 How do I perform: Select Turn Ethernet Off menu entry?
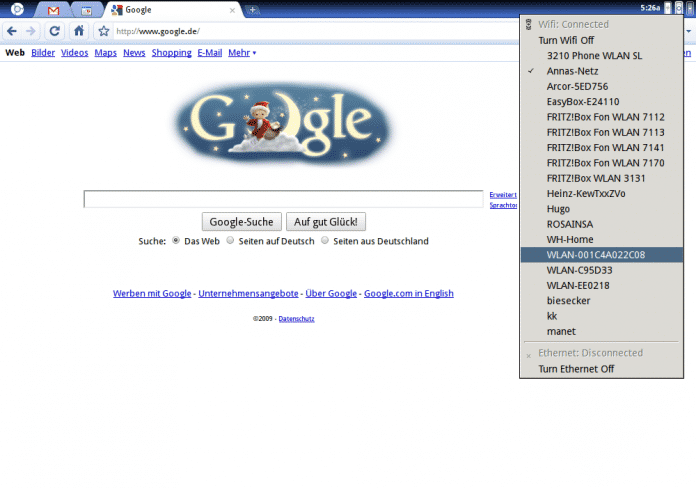click(576, 369)
